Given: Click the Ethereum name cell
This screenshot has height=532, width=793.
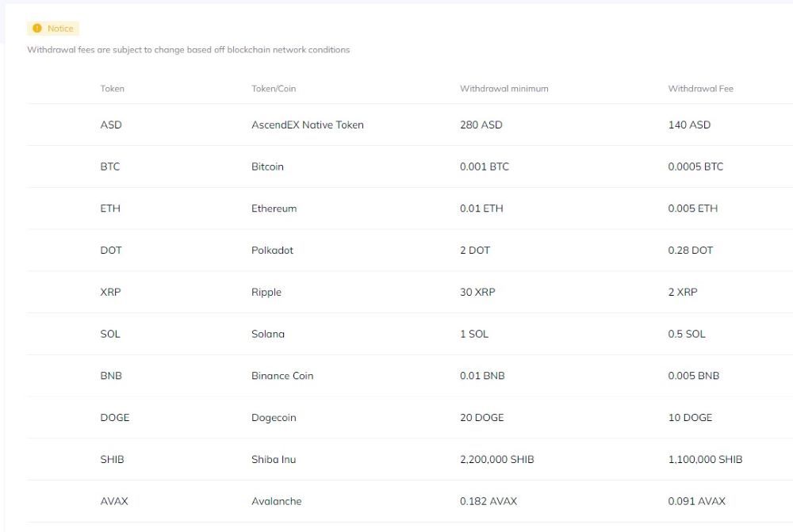Looking at the screenshot, I should [274, 209].
